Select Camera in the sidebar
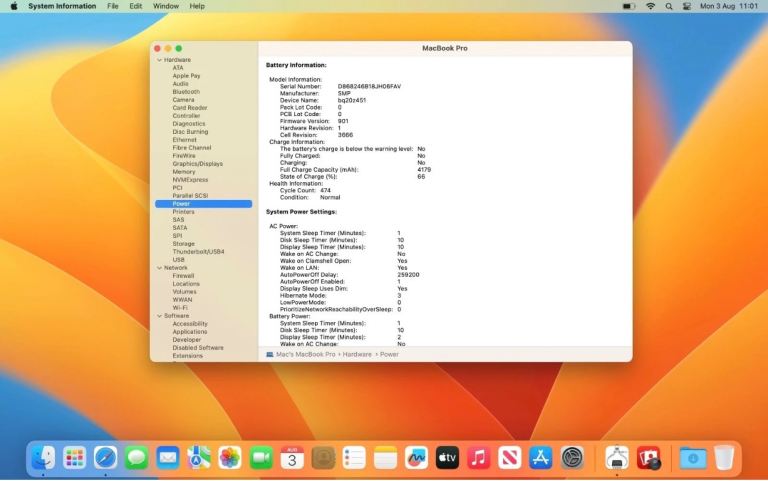 click(183, 99)
